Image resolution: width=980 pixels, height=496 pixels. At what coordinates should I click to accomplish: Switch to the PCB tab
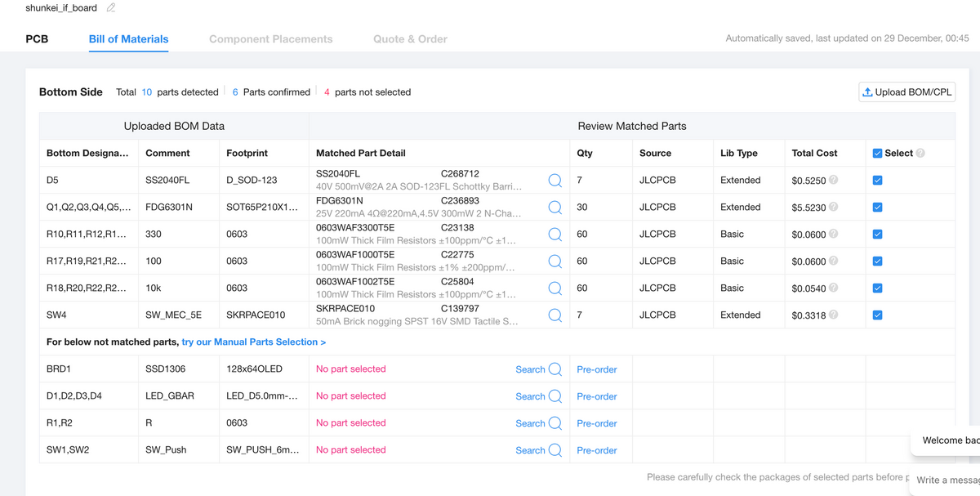point(37,38)
